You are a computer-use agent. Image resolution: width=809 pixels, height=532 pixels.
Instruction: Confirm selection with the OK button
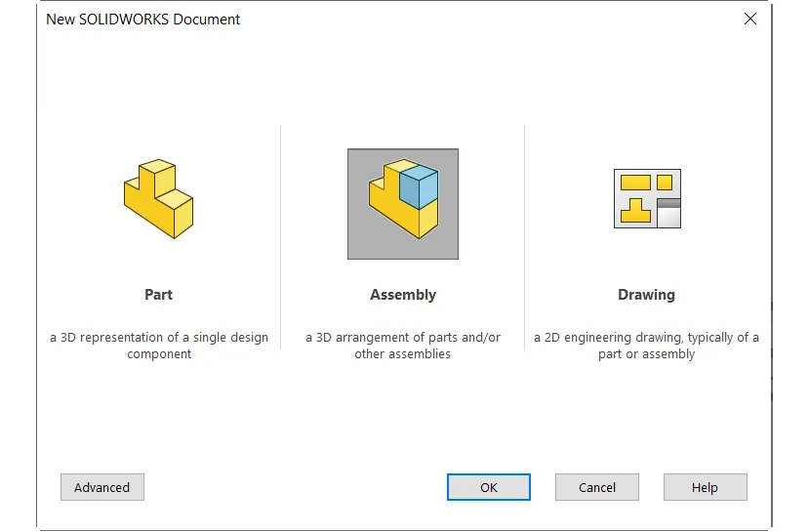[x=489, y=487]
